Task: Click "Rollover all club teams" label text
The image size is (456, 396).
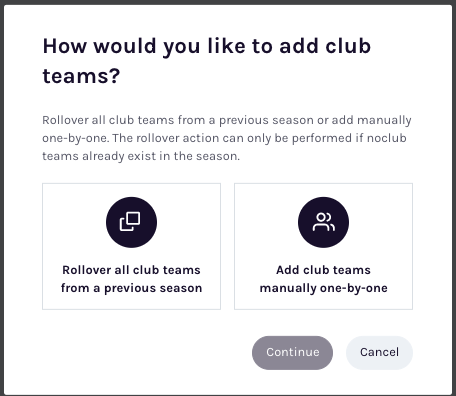Action: 131,270
